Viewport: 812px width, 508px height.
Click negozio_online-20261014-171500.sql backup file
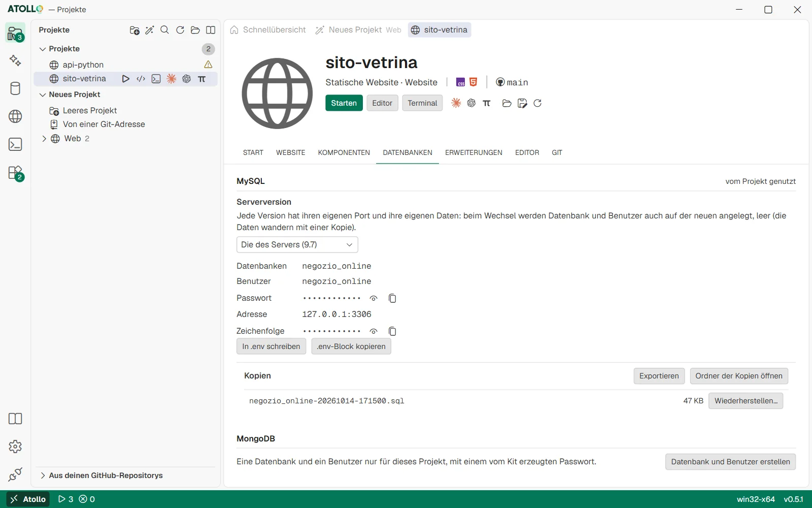327,401
